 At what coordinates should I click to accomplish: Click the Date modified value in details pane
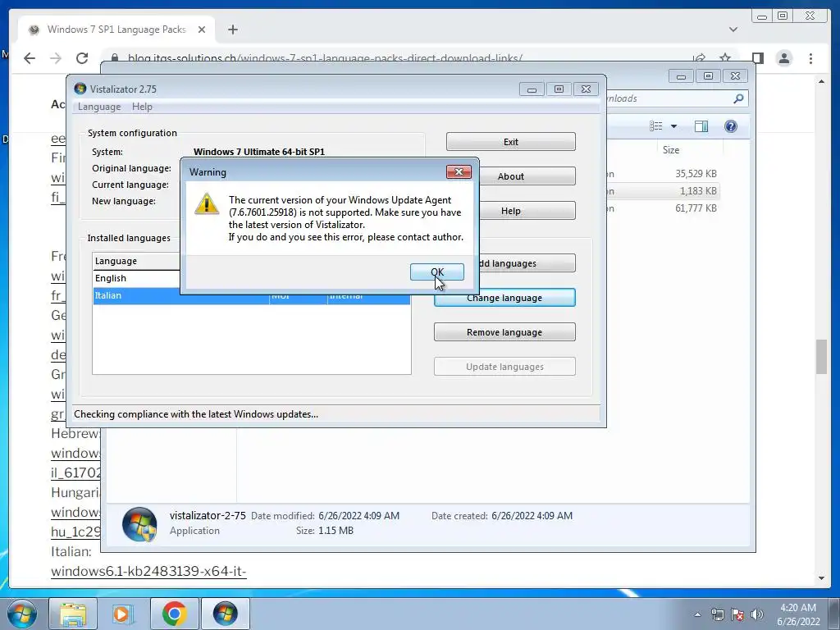tap(359, 516)
